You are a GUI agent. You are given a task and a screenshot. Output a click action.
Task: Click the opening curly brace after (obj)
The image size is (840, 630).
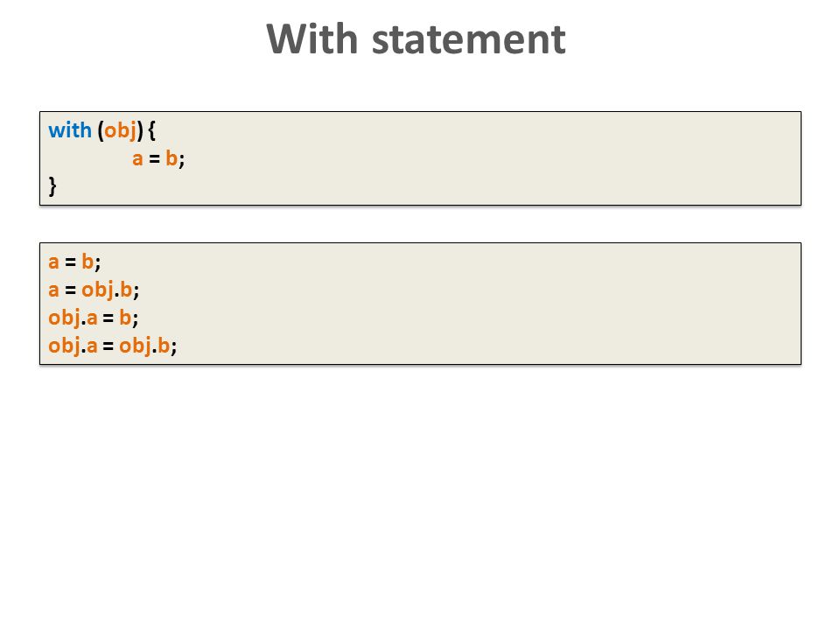click(x=151, y=131)
